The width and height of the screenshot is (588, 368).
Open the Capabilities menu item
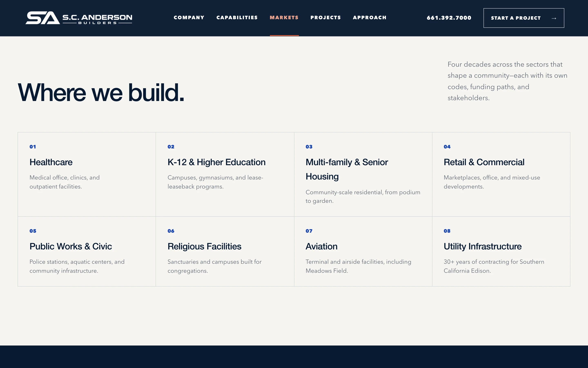pos(237,18)
